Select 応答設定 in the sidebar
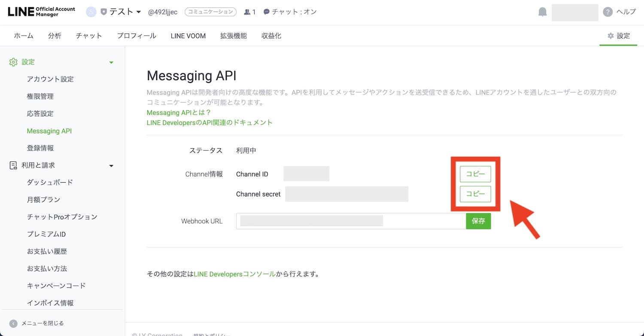The height and width of the screenshot is (336, 644). tap(40, 113)
